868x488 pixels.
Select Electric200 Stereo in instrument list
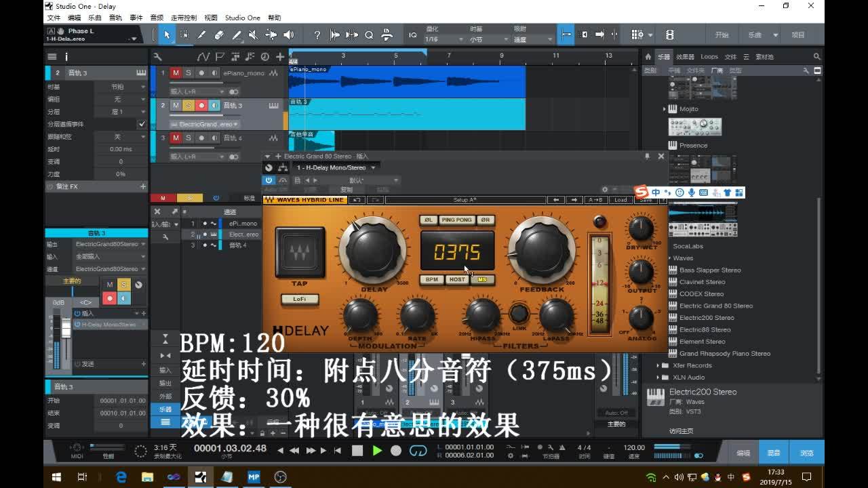tap(706, 317)
